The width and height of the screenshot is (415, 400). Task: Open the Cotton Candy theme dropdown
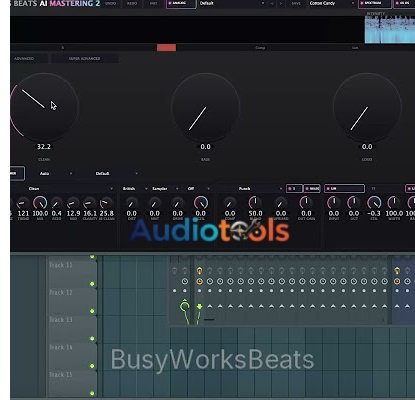[x=332, y=4]
